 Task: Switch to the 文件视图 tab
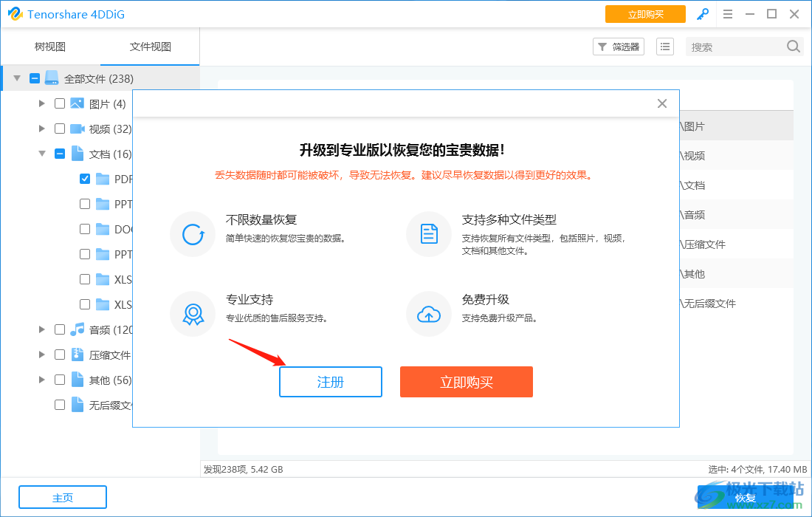[150, 47]
